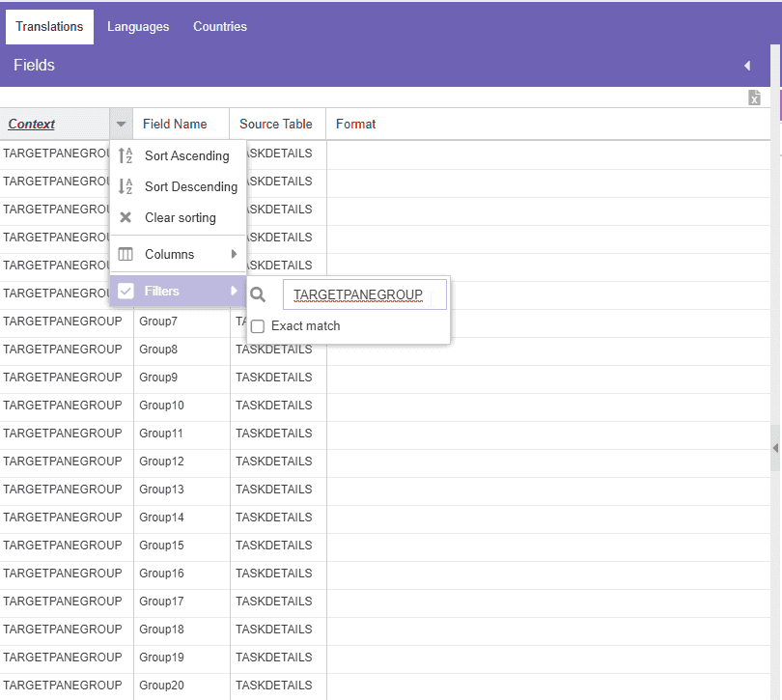The height and width of the screenshot is (700, 782).
Task: Open the Context column dropdown arrow
Action: (122, 124)
